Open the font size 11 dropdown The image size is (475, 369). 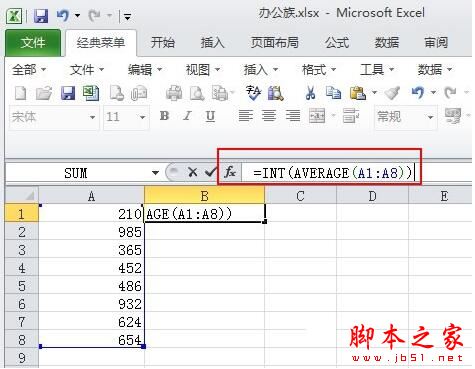coord(142,117)
